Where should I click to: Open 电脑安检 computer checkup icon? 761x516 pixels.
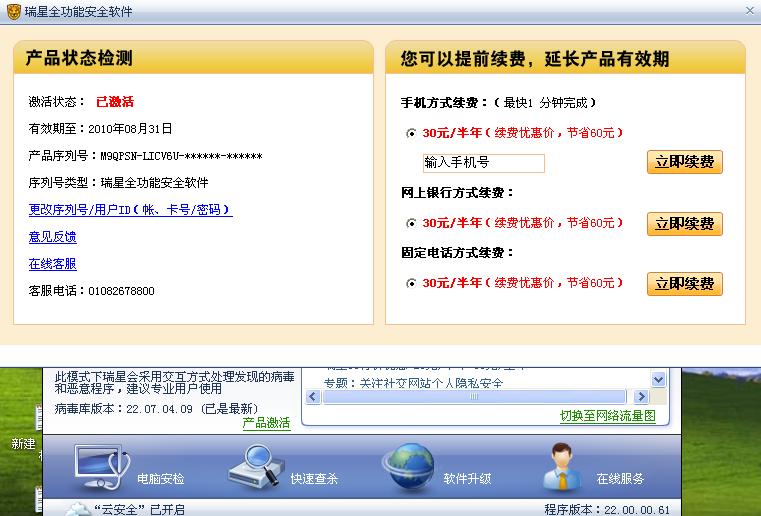pyautogui.click(x=102, y=466)
